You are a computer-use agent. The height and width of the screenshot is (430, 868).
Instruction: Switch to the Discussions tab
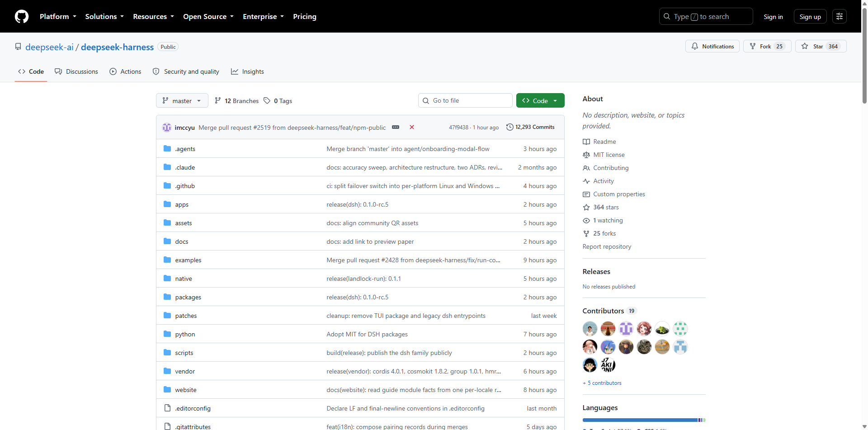[x=76, y=71]
